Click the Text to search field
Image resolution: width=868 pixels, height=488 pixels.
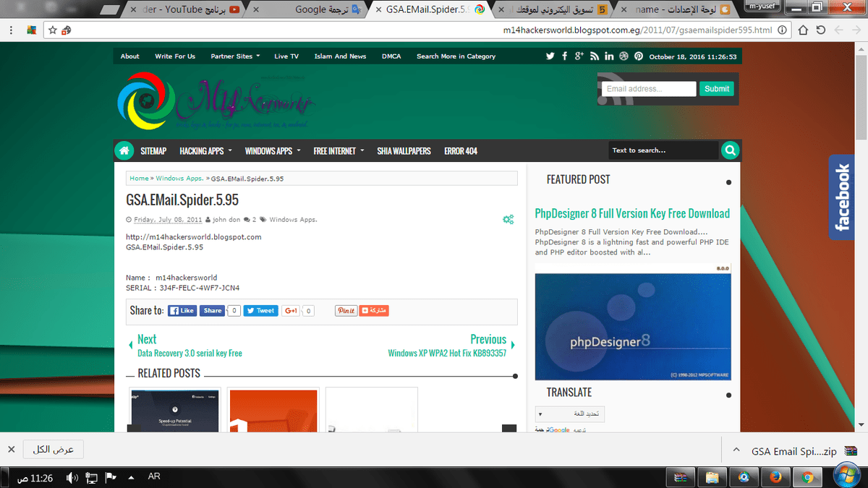coord(663,150)
